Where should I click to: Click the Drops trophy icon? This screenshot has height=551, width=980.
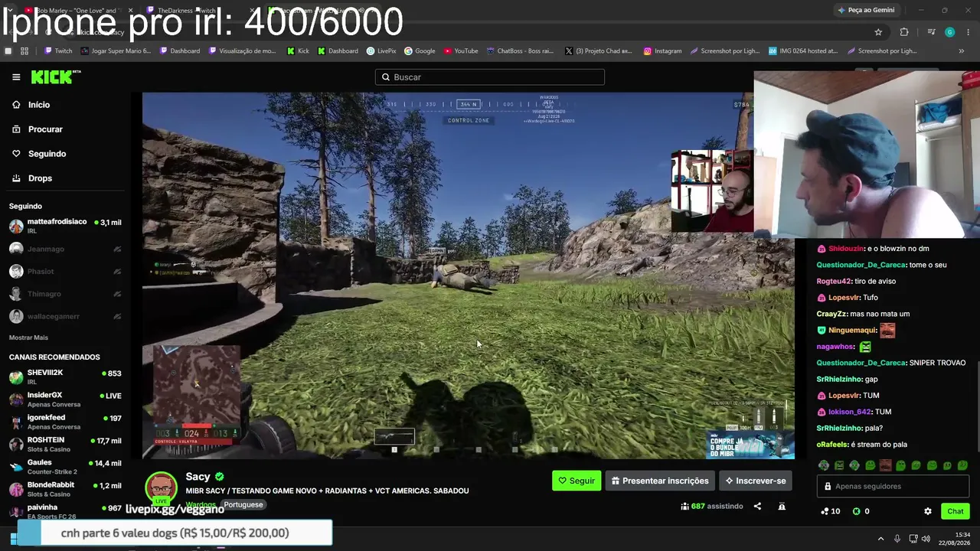(x=16, y=178)
